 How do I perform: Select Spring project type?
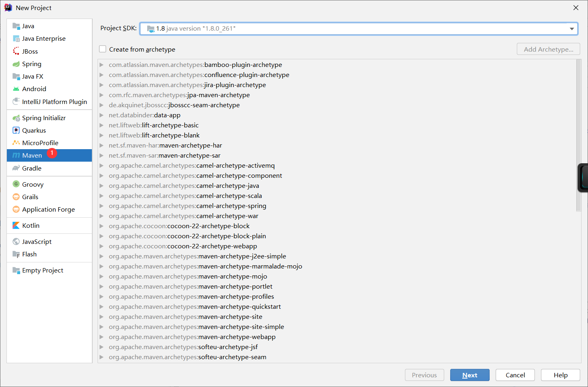(x=50, y=64)
